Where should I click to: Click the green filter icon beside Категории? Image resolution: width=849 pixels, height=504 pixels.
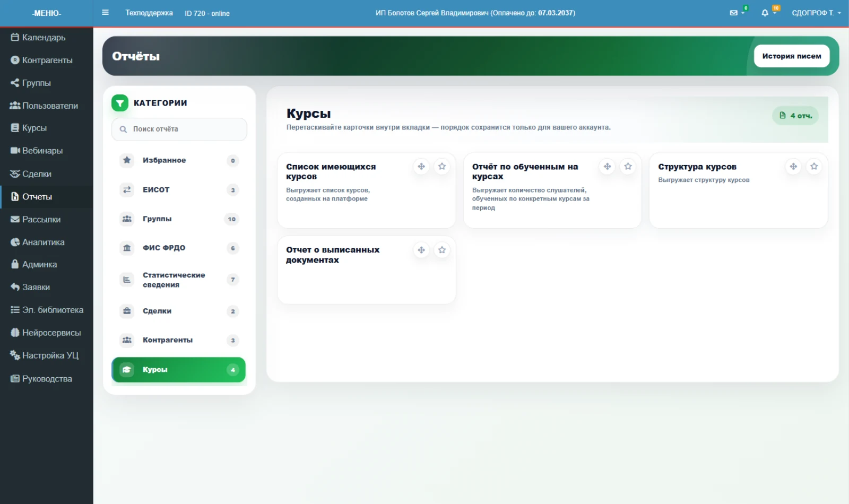click(120, 103)
